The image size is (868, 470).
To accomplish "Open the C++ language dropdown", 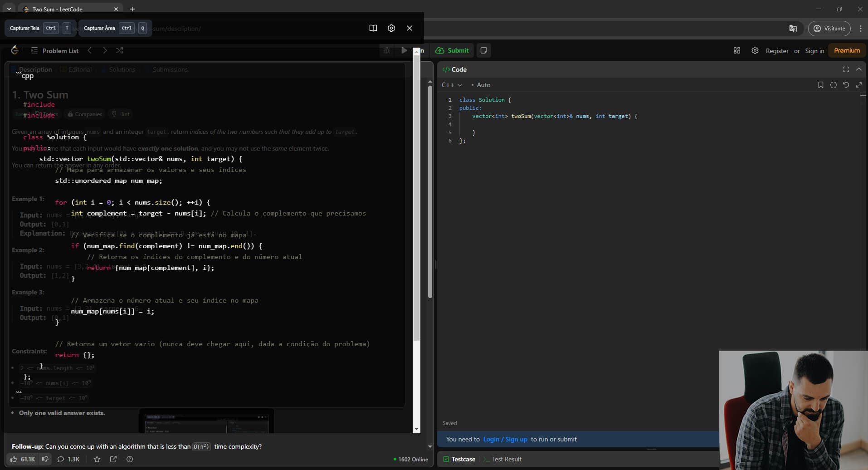I will [x=452, y=85].
